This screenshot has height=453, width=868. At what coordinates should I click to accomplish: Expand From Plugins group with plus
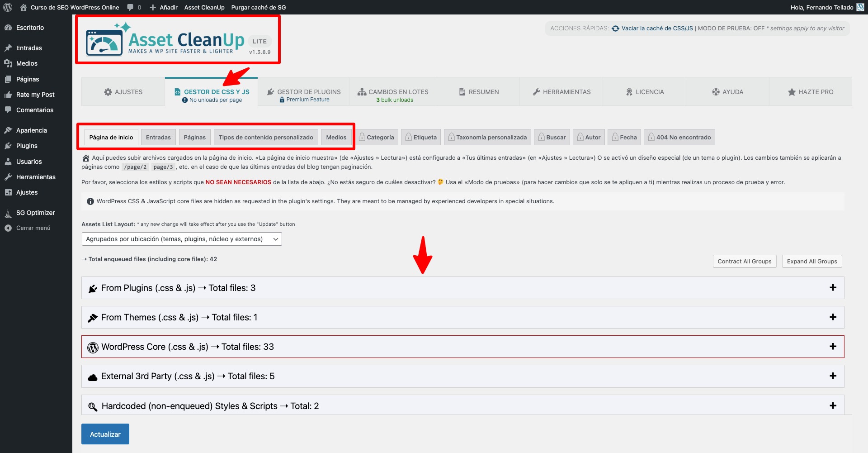(x=833, y=288)
